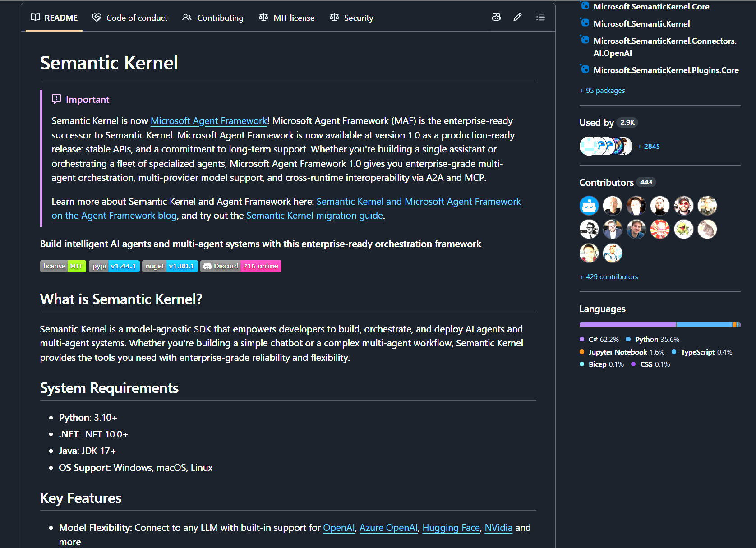Click the 'System Requirements' heading

110,388
